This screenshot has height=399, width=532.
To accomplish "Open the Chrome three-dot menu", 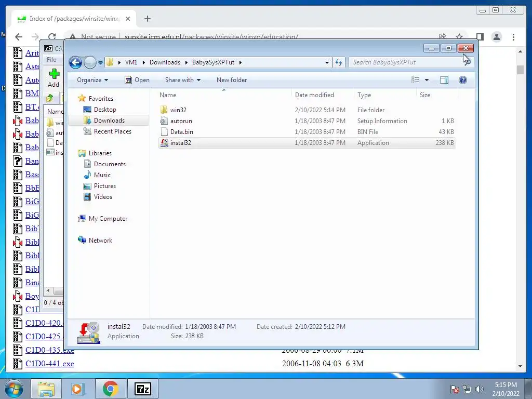I will click(514, 37).
